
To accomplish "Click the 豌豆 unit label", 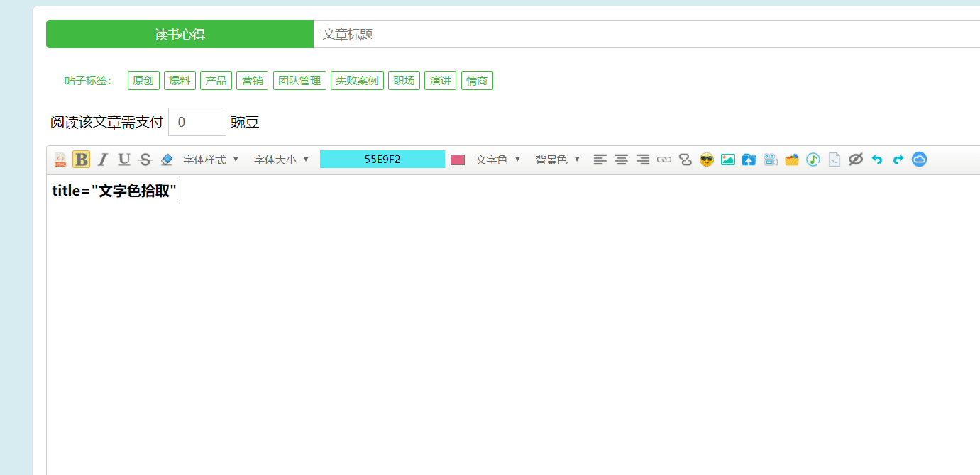I will click(246, 123).
